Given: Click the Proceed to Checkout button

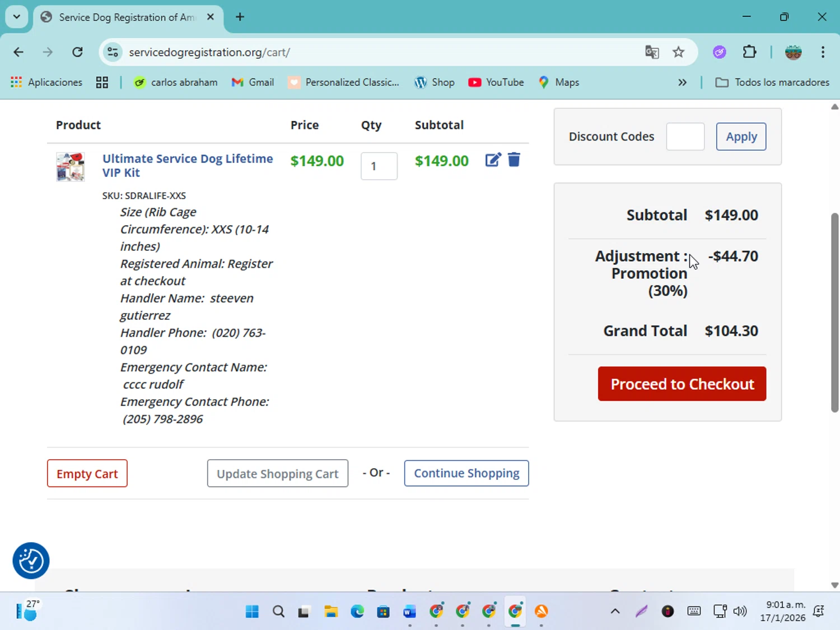Looking at the screenshot, I should coord(682,384).
